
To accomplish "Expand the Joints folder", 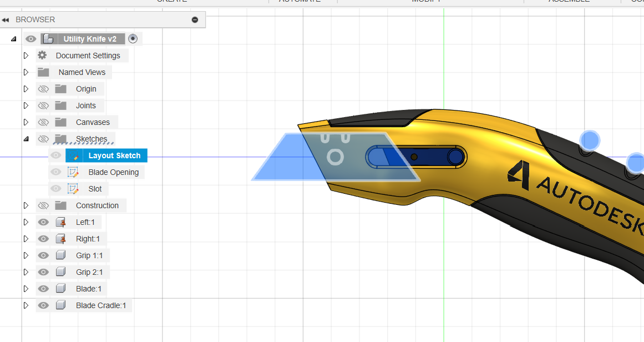I will click(26, 105).
